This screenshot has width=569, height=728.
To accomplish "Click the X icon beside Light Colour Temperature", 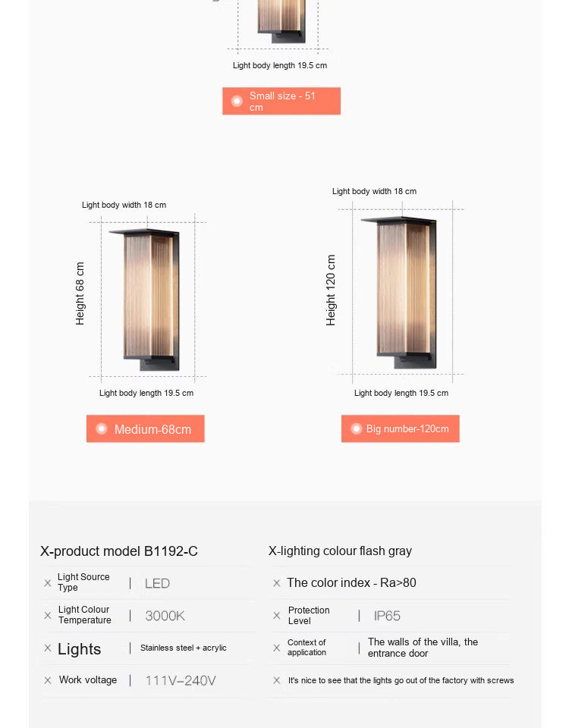I will (47, 615).
